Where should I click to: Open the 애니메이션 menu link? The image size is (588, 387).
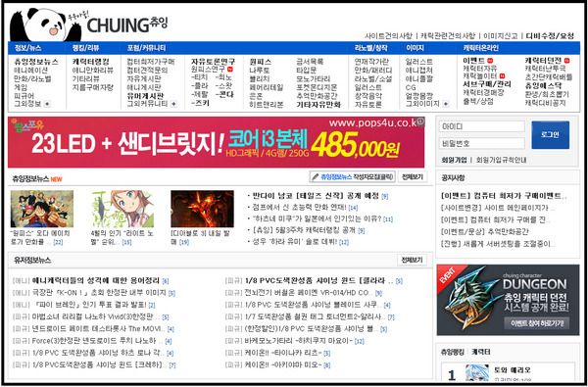click(30, 71)
